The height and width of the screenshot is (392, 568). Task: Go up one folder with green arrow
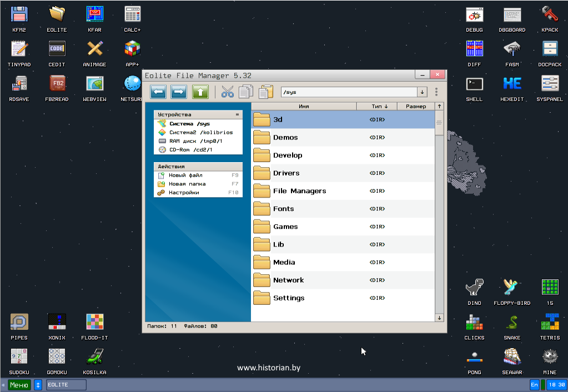click(x=200, y=92)
